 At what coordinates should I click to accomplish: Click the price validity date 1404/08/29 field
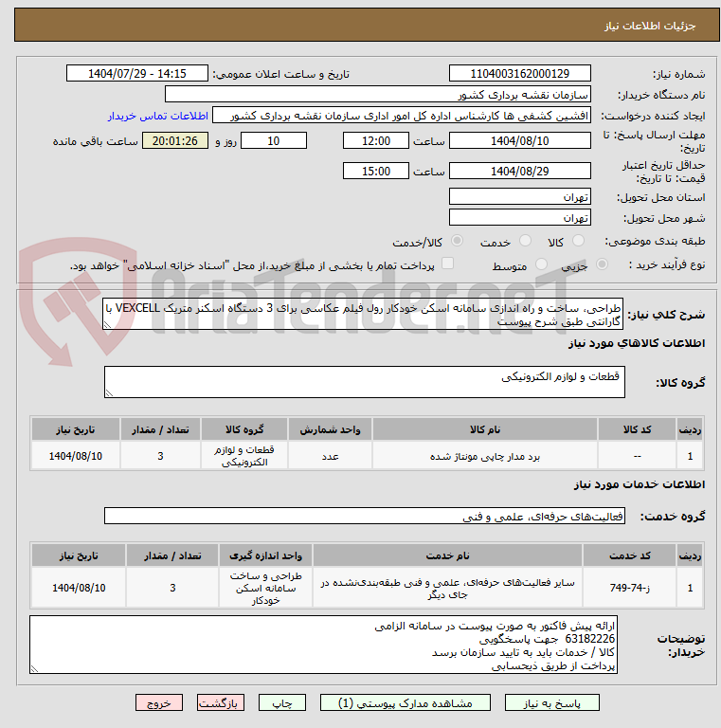coord(519,171)
